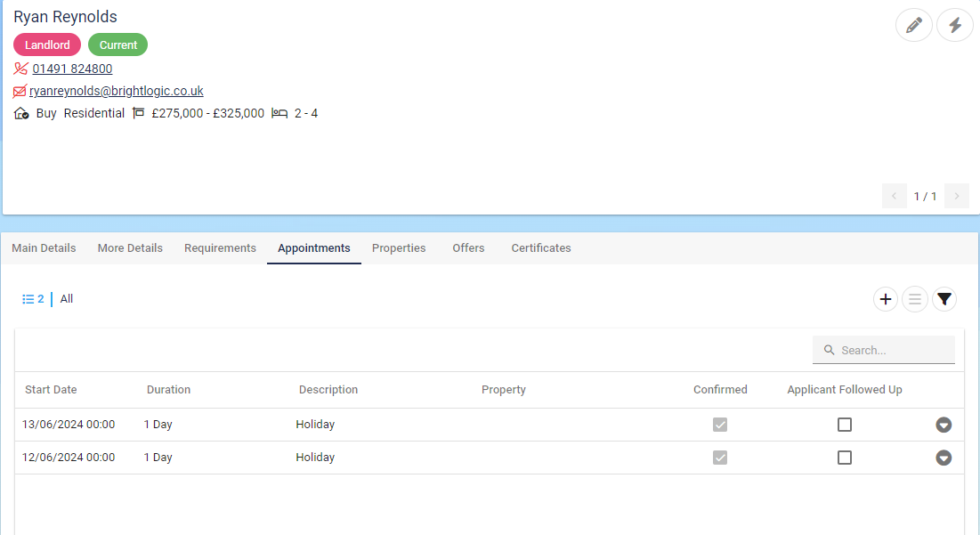
Task: Open the More Details tab
Action: pos(130,248)
